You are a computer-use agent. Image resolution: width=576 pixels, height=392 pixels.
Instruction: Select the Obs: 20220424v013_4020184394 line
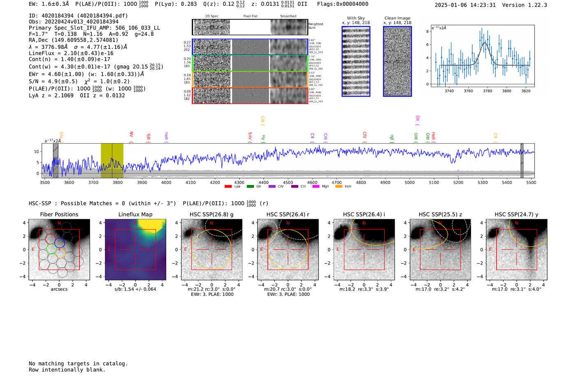[x=74, y=22]
